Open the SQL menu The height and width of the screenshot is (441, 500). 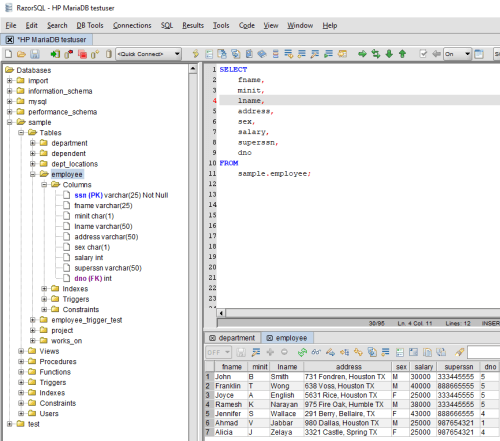pos(167,26)
